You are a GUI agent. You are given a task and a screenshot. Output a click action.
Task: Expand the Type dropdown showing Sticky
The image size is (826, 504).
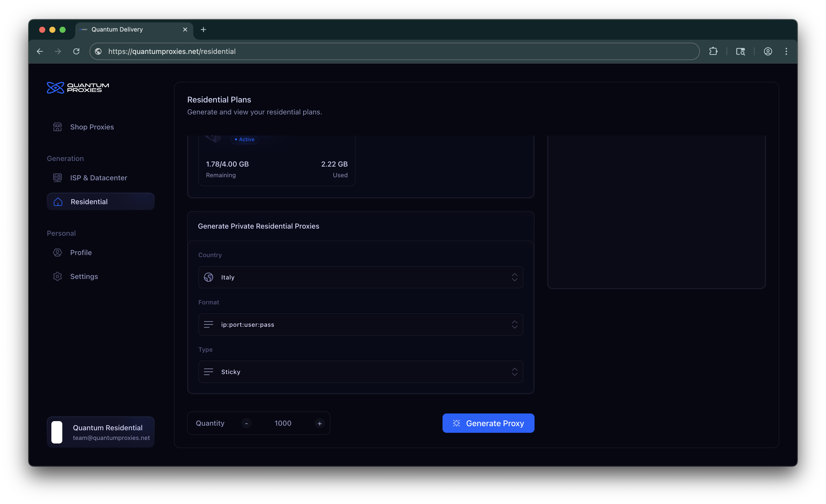pyautogui.click(x=360, y=372)
